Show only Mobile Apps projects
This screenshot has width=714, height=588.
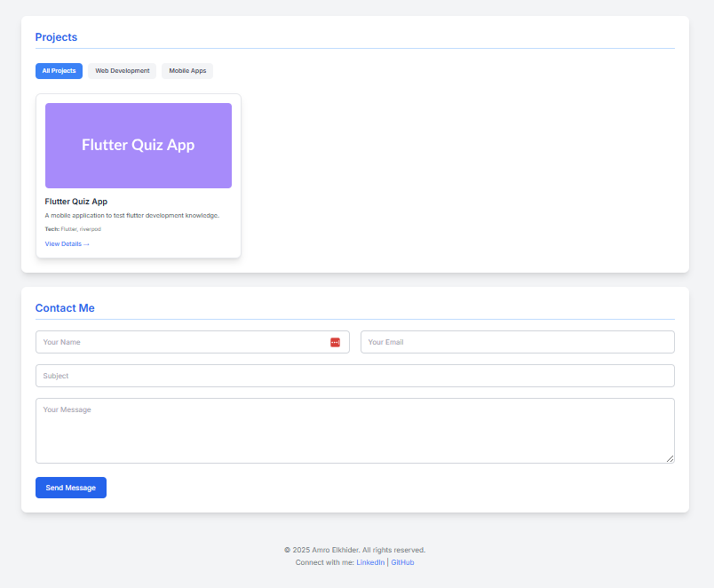[x=187, y=71]
